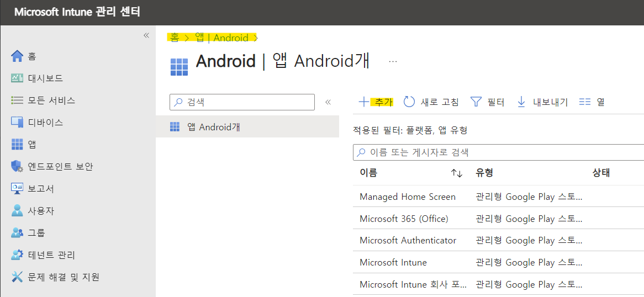644x297 pixels.
Task: Collapse the main left sidebar
Action: point(146,36)
